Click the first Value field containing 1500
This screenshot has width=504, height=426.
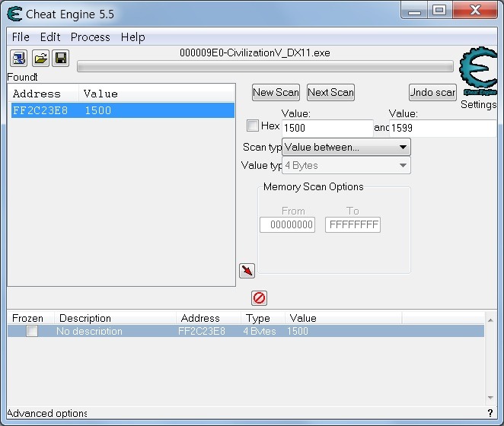pyautogui.click(x=327, y=128)
